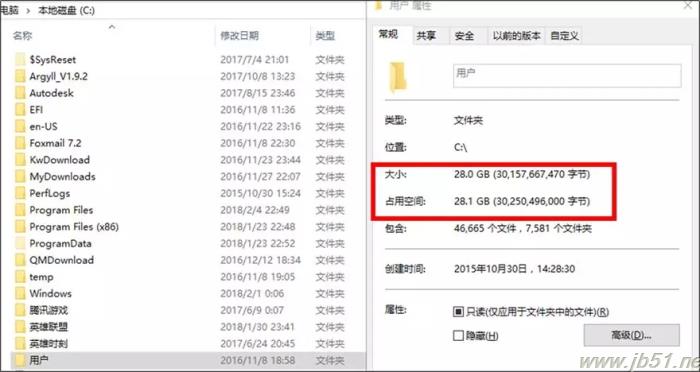Viewport: 700px width, 372px height.
Task: Open the 安全 tab
Action: pyautogui.click(x=464, y=36)
